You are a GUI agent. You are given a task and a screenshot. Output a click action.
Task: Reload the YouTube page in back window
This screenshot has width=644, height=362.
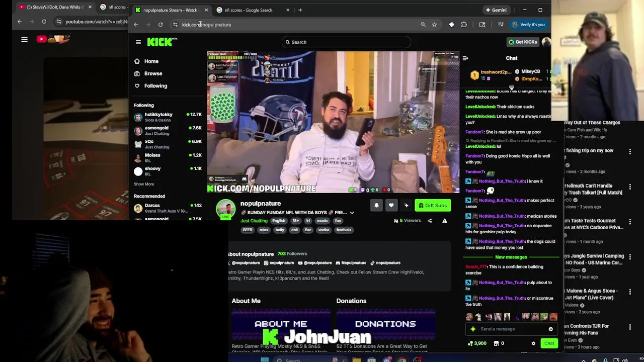coord(44,22)
